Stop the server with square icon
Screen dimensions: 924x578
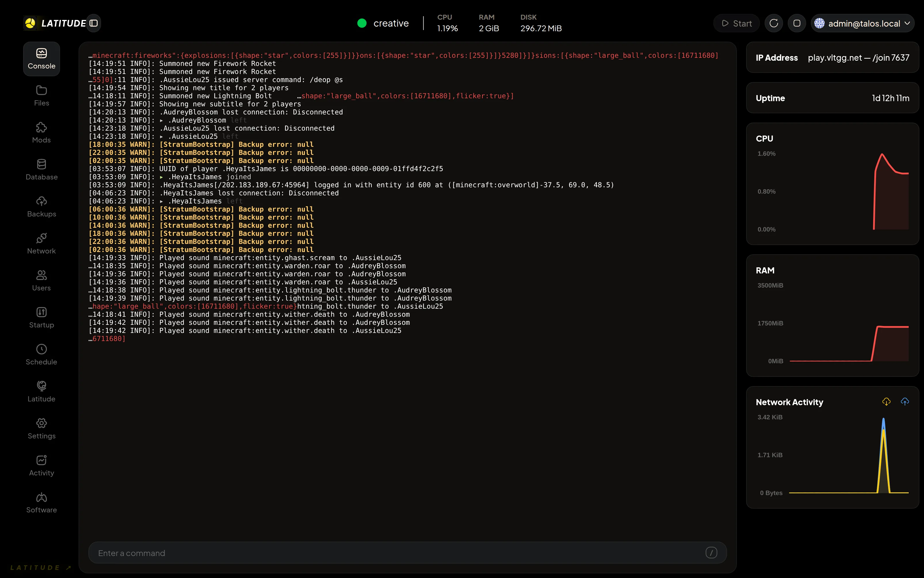[x=797, y=23]
